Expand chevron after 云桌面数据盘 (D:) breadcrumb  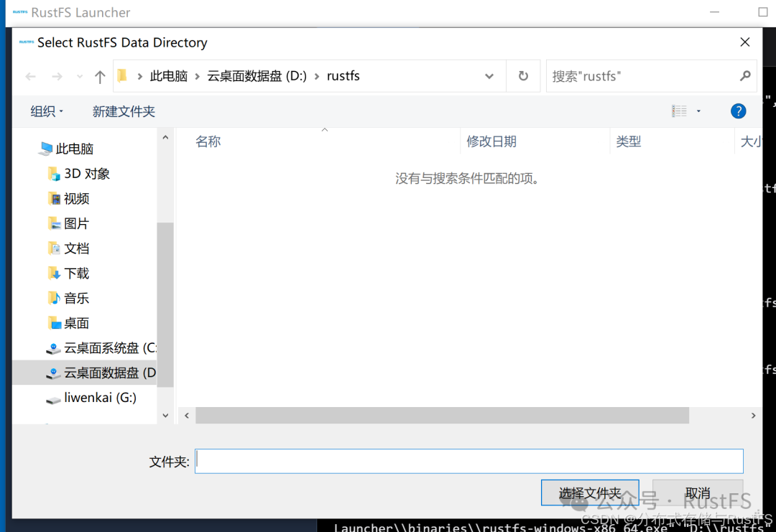(x=317, y=77)
